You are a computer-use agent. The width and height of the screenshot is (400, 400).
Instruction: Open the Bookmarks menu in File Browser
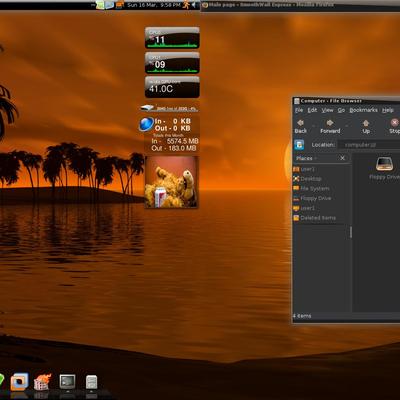coord(363,110)
